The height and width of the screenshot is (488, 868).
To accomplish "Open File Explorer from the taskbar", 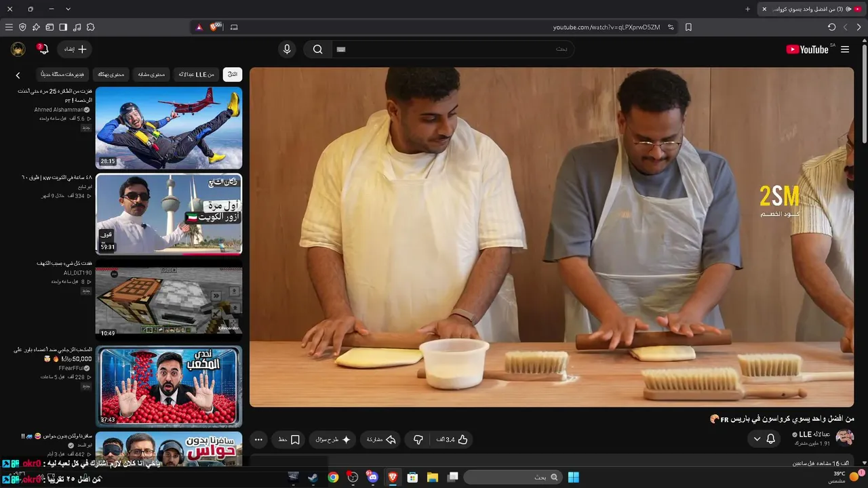I will (x=432, y=477).
